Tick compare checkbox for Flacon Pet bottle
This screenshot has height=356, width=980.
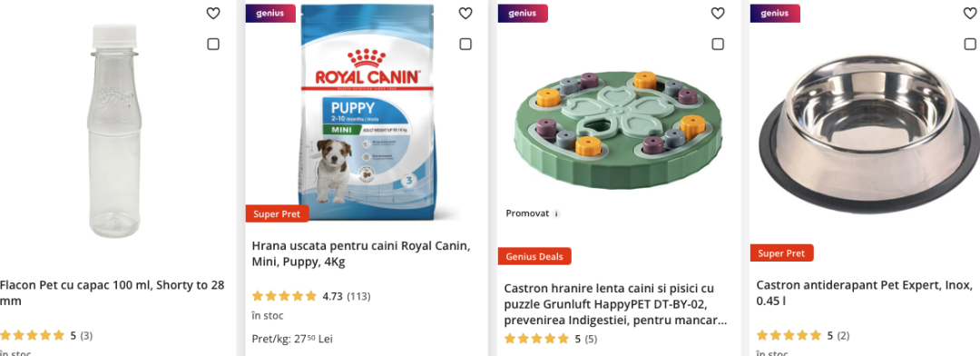point(213,44)
